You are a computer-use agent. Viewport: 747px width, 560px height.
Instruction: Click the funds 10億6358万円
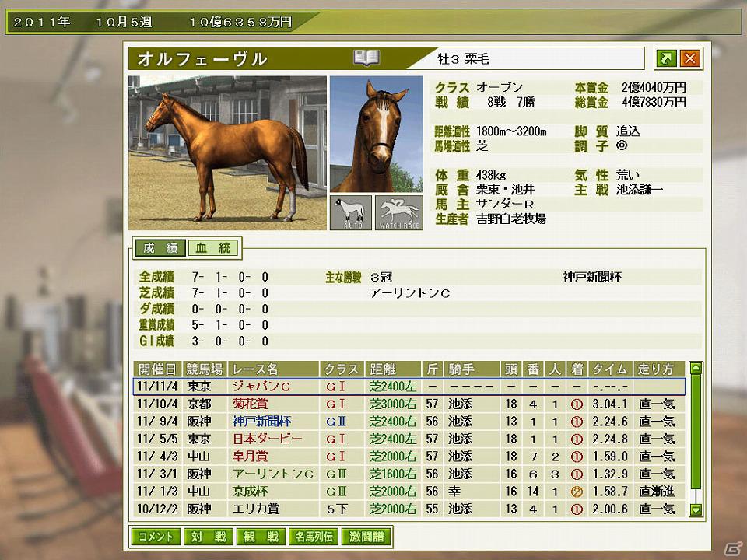point(240,22)
